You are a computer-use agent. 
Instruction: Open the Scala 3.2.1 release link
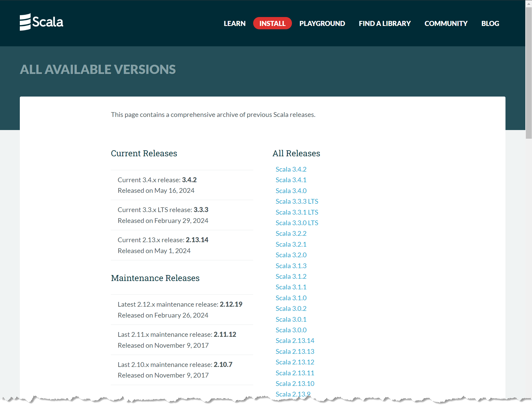click(291, 244)
